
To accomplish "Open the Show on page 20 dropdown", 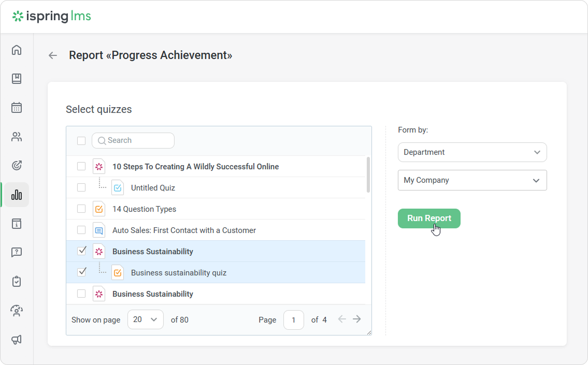I will coord(145,319).
